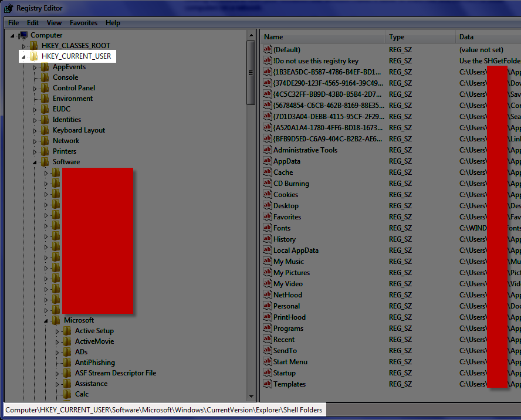This screenshot has width=521, height=420.
Task: Click the string icon beside SendTo
Action: 268,350
